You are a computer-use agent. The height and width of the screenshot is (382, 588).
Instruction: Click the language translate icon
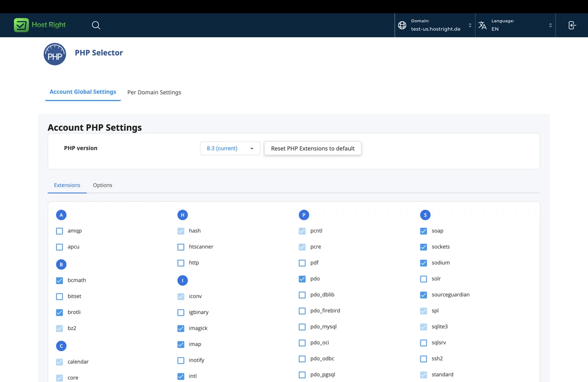(x=483, y=25)
